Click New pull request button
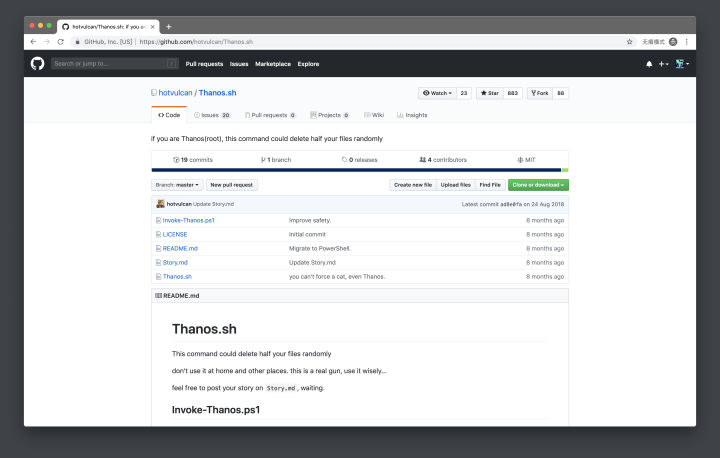The width and height of the screenshot is (720, 458). click(x=231, y=185)
